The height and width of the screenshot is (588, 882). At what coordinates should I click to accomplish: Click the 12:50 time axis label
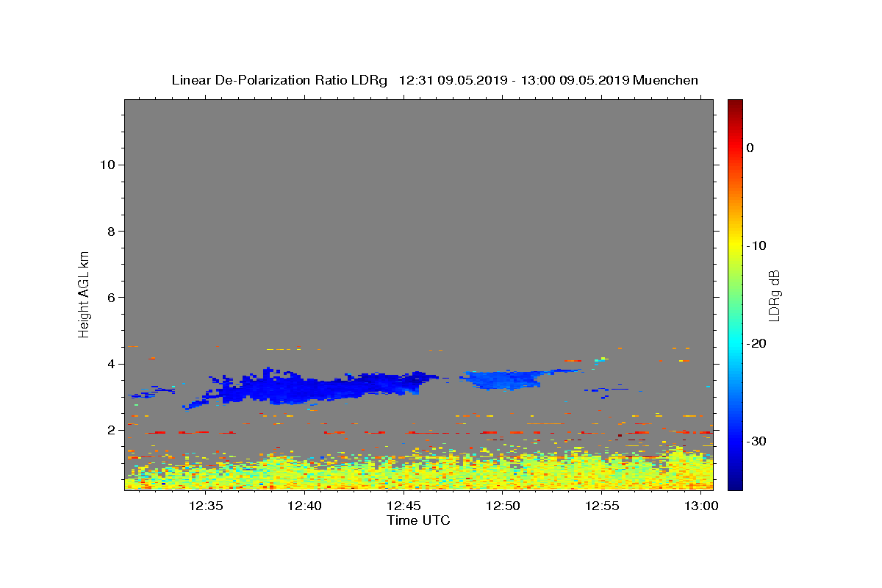pos(503,506)
